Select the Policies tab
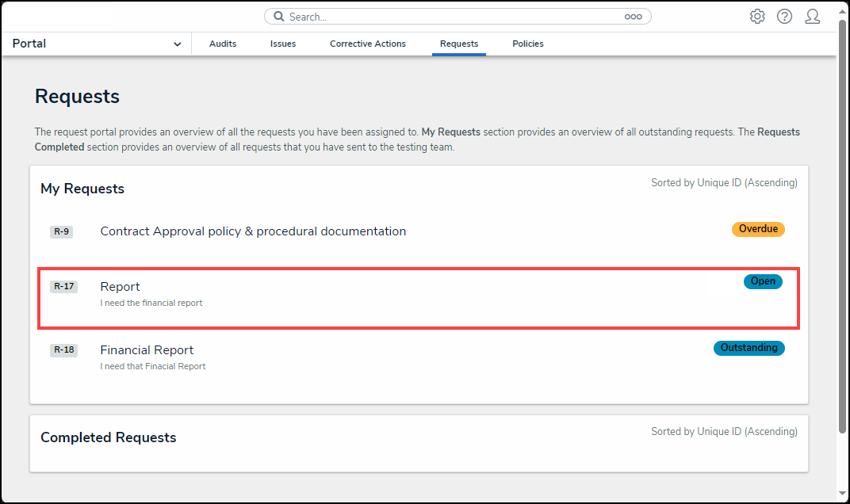Screen dimensions: 850x504 pos(528,44)
